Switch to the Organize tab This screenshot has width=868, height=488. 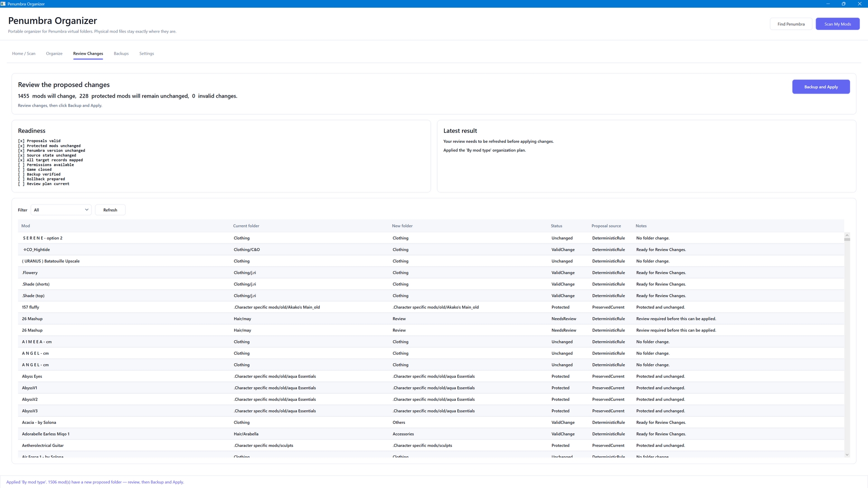[x=54, y=53]
